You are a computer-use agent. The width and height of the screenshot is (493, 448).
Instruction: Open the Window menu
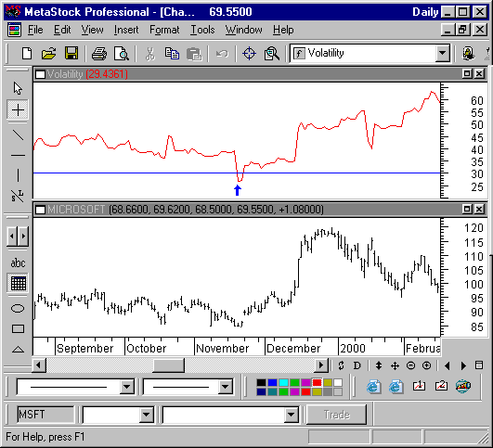coord(243,30)
